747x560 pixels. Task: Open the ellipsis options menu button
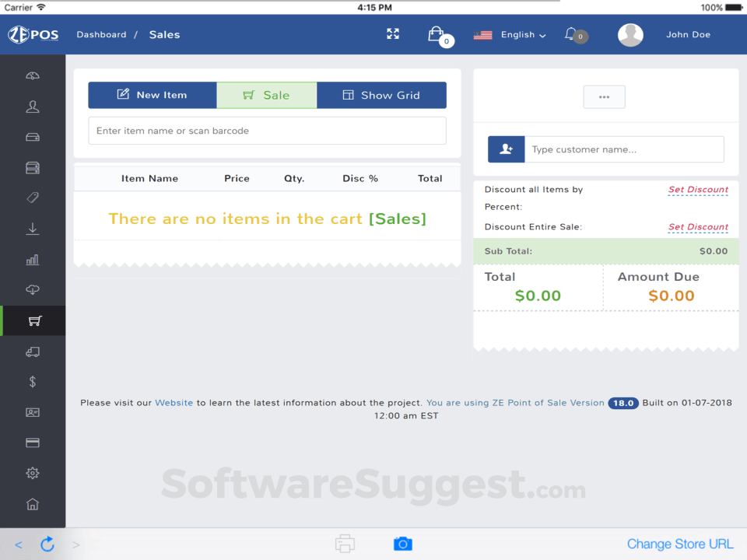tap(604, 97)
